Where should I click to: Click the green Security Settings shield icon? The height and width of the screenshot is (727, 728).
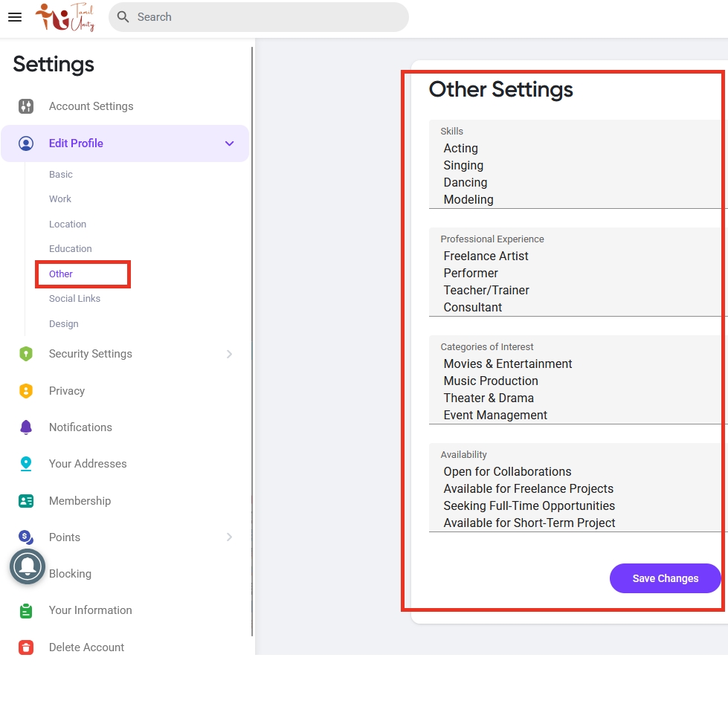pos(26,354)
